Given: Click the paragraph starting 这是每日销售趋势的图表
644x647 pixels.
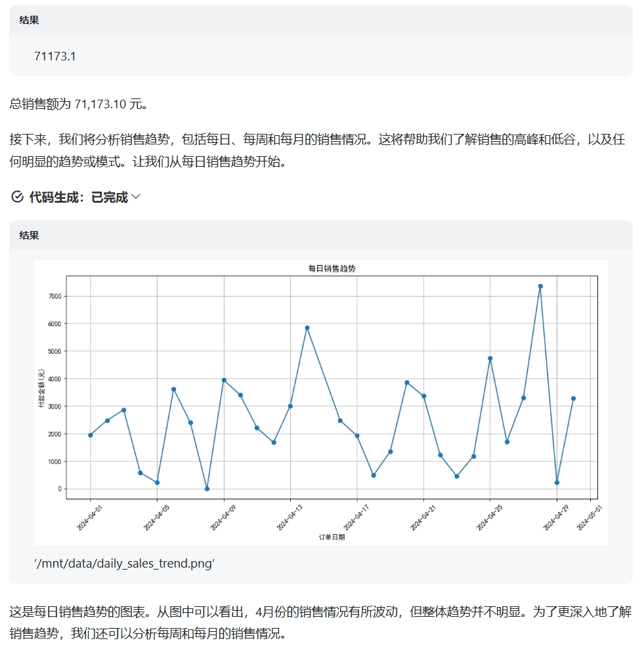Looking at the screenshot, I should click(320, 622).
